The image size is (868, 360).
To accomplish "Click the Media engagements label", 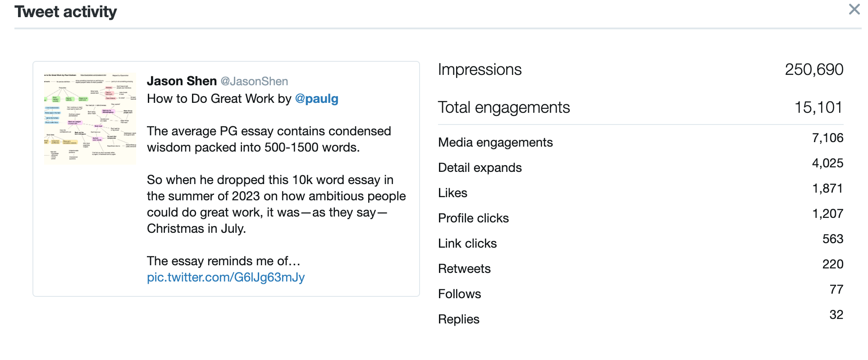I will (x=495, y=143).
